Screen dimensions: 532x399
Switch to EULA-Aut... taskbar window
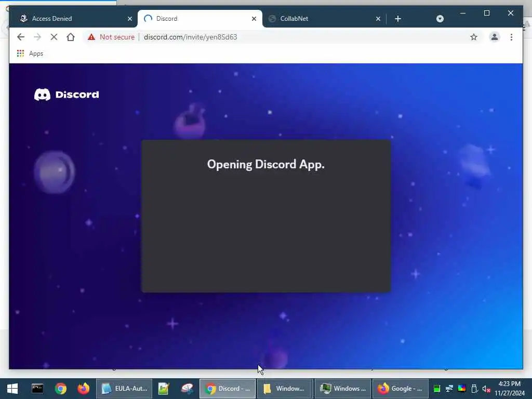(124, 389)
